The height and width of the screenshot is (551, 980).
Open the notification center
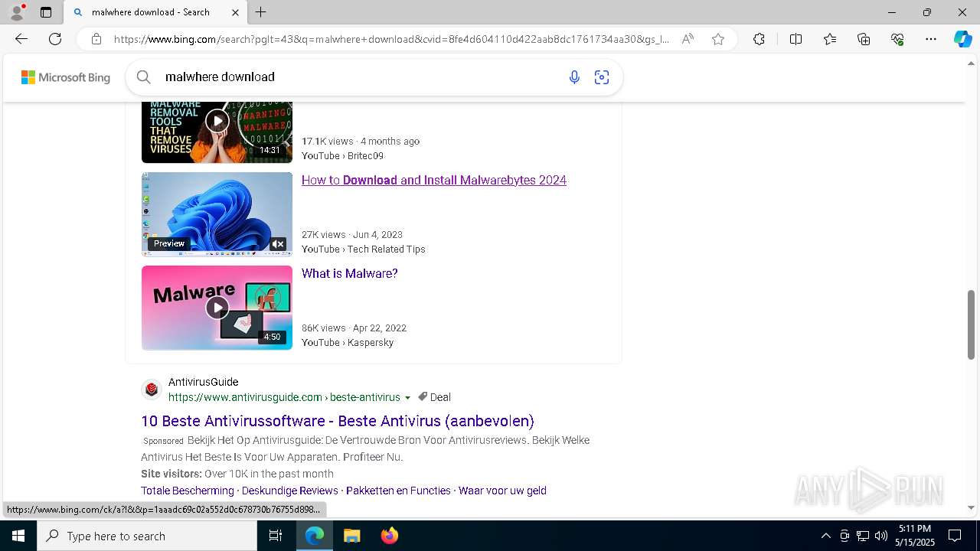[x=955, y=536]
